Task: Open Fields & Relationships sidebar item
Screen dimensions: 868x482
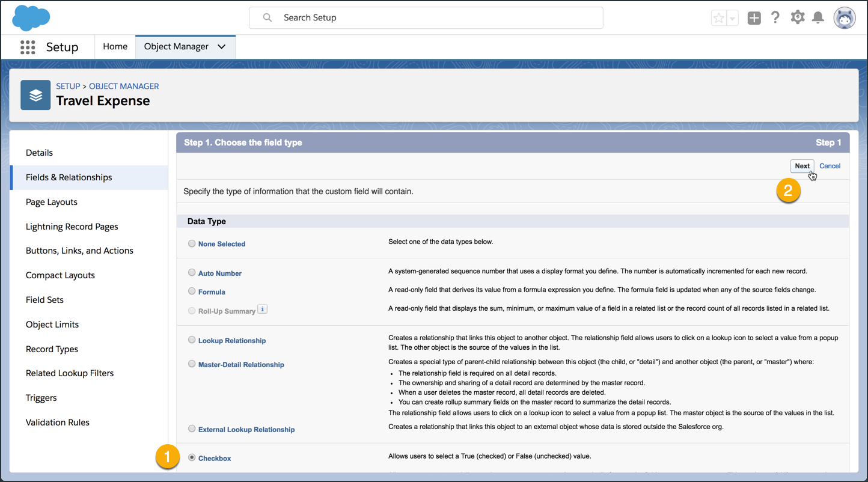Action: [89, 177]
